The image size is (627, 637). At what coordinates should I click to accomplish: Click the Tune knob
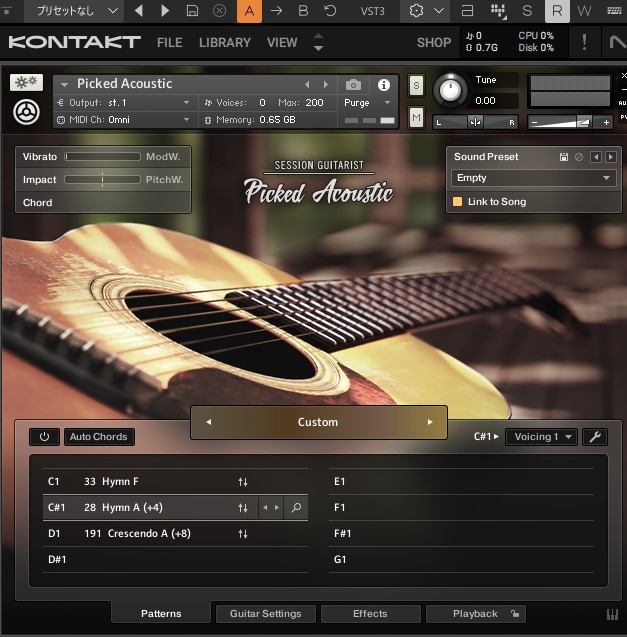pos(450,90)
